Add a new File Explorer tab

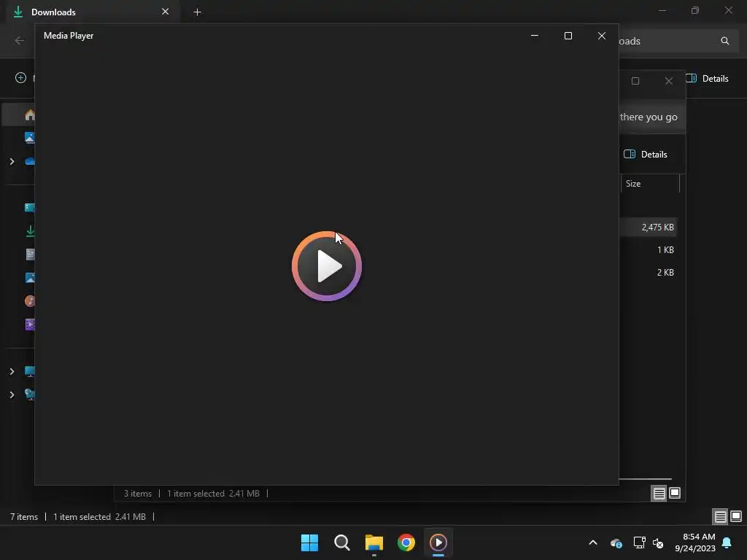pyautogui.click(x=197, y=12)
